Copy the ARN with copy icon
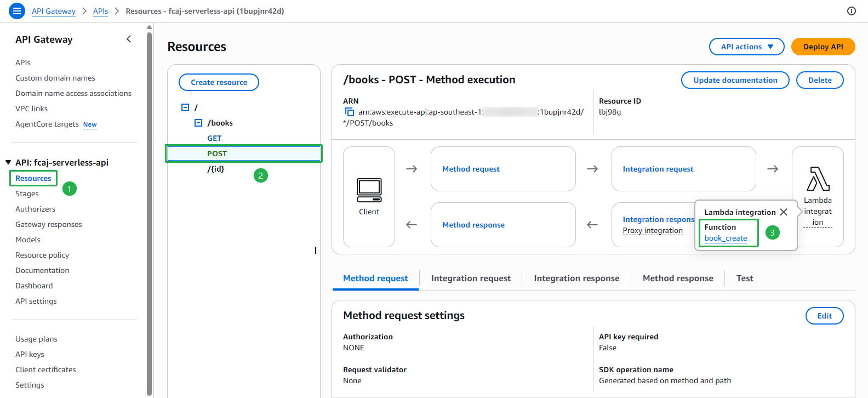 pos(349,112)
